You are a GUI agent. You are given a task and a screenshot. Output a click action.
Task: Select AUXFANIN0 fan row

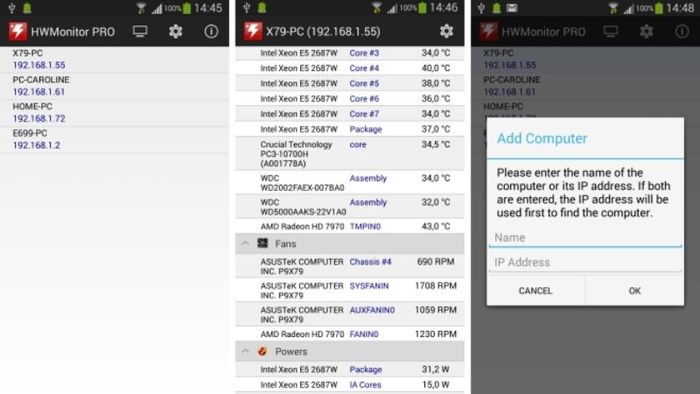tap(350, 315)
